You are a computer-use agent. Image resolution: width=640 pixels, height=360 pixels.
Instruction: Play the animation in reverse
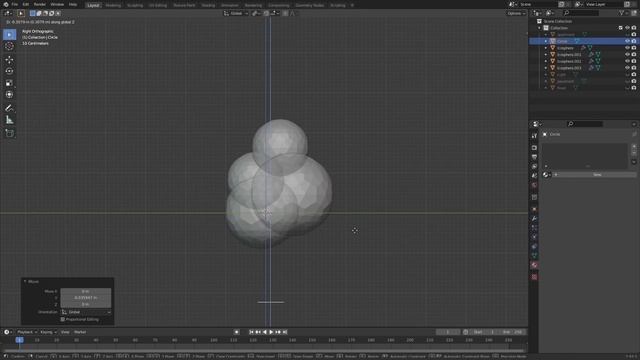265,332
